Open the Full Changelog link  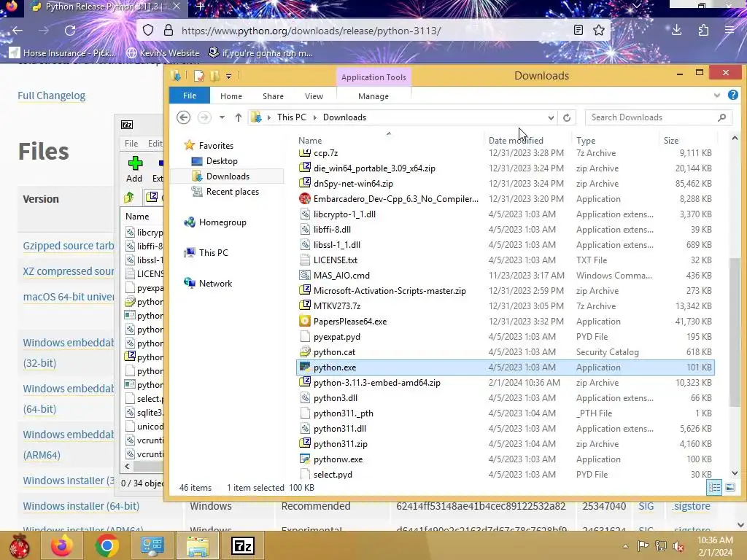point(52,96)
